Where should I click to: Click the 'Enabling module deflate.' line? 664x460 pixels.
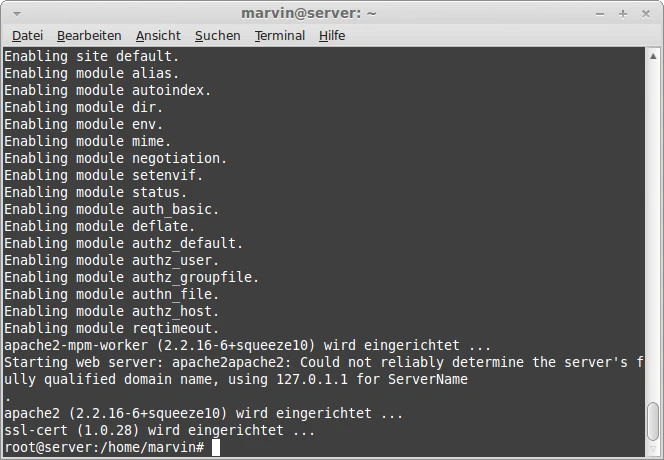tap(100, 226)
